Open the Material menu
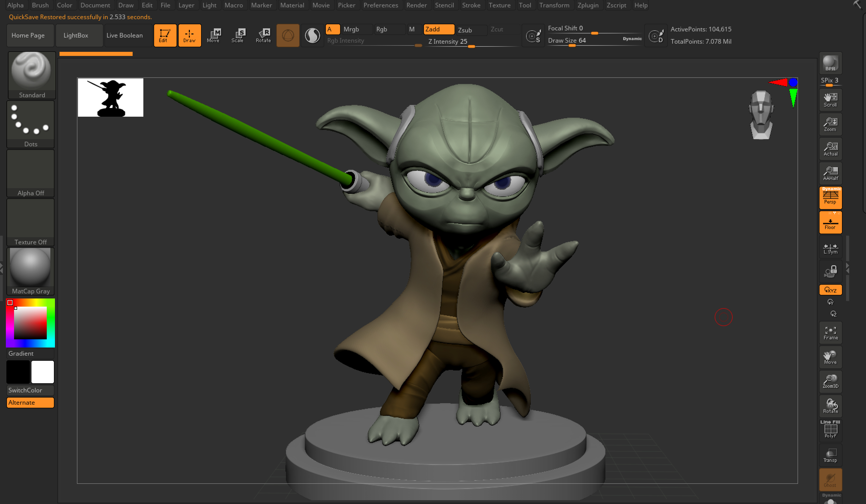This screenshot has height=504, width=866. click(292, 5)
